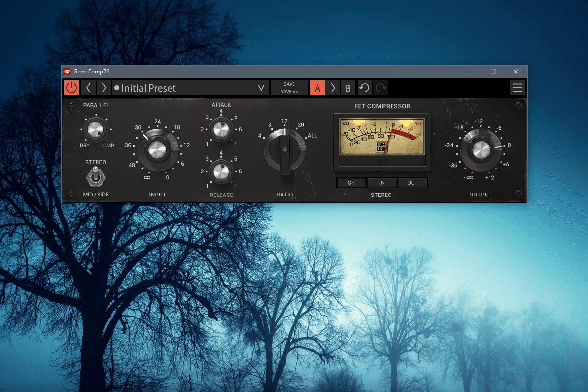Close the Gem Comp76 window

pos(516,72)
